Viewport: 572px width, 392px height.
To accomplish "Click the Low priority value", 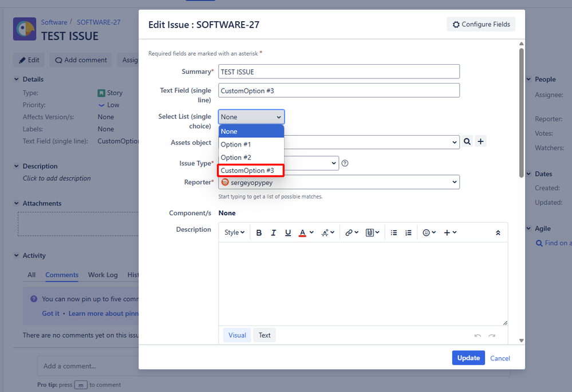I will click(109, 105).
